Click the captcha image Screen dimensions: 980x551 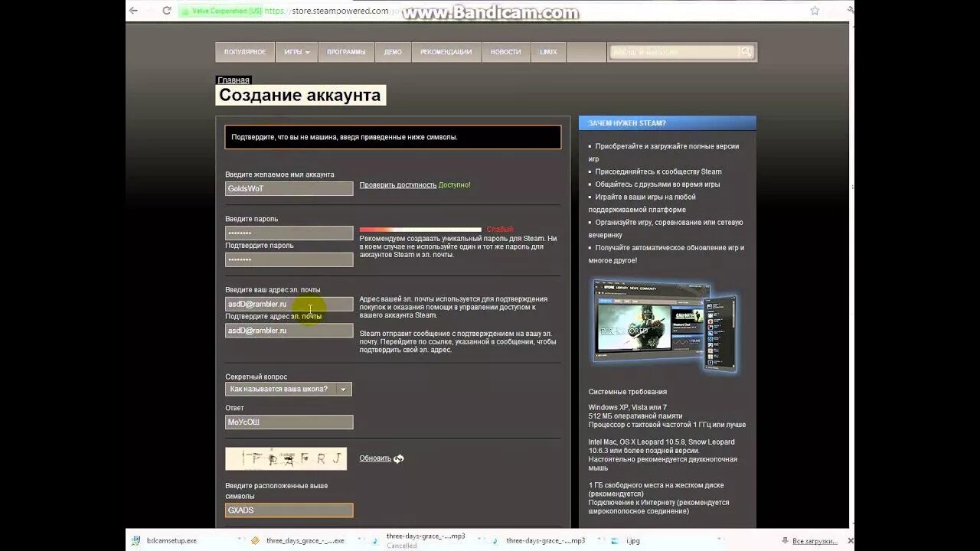286,458
